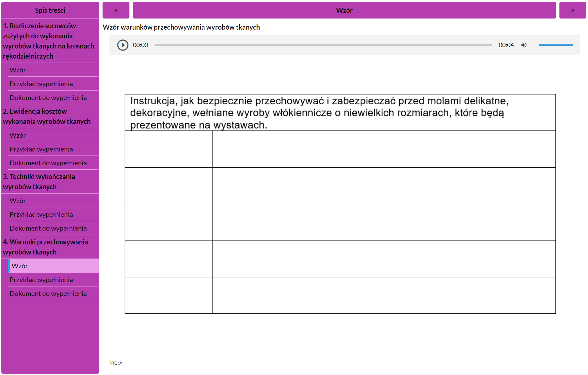Open section 1 Rozliczenie surowców
Image resolution: width=588 pixels, height=375 pixels.
[x=49, y=41]
